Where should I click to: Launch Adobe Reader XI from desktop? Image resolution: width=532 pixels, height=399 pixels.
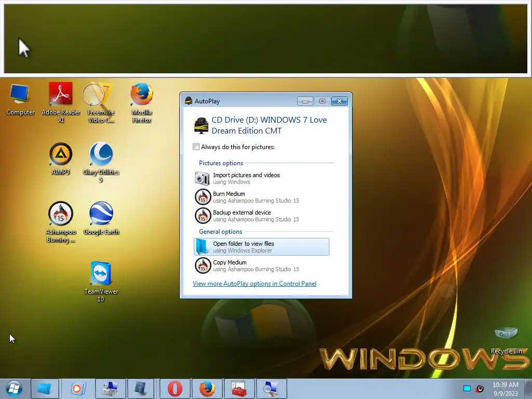(61, 102)
